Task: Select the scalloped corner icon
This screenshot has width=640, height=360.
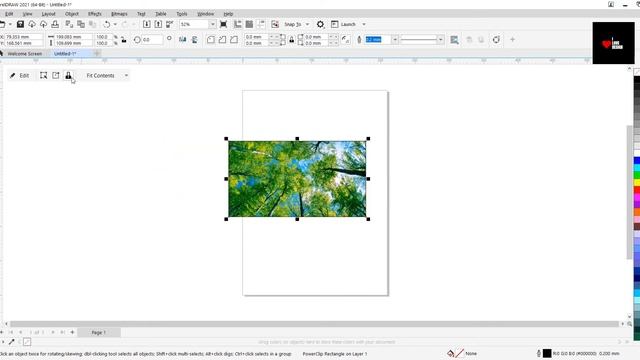Action: (x=222, y=40)
